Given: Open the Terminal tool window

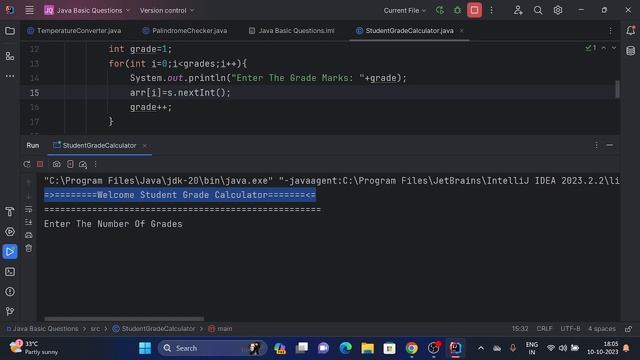Looking at the screenshot, I should tap(10, 272).
